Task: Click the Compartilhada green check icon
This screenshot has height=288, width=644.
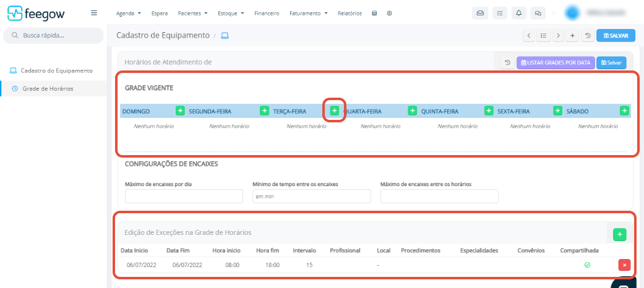Action: click(x=587, y=265)
